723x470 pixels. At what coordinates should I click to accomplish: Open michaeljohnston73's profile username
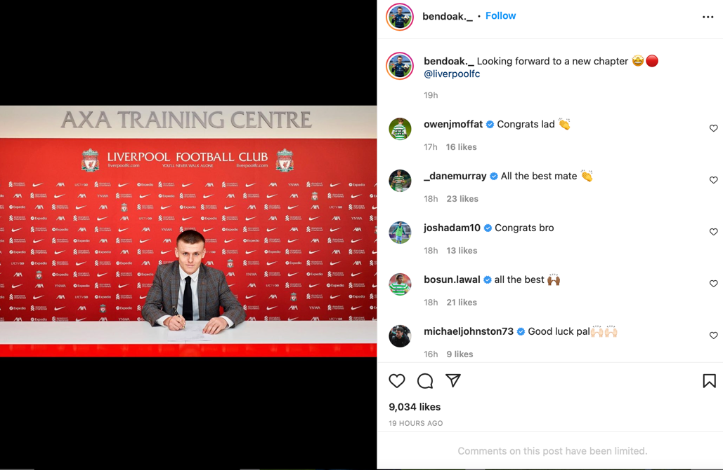[468, 331]
